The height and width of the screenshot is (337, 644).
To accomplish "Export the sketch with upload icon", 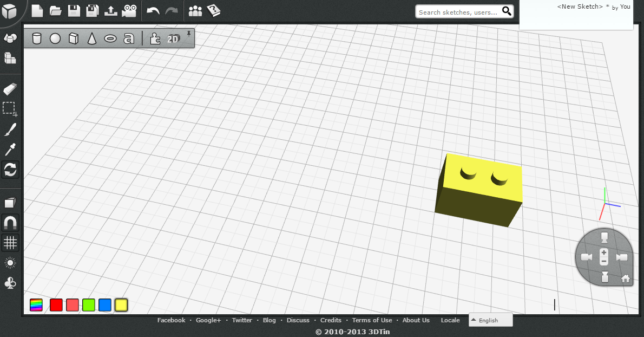I will pos(111,11).
